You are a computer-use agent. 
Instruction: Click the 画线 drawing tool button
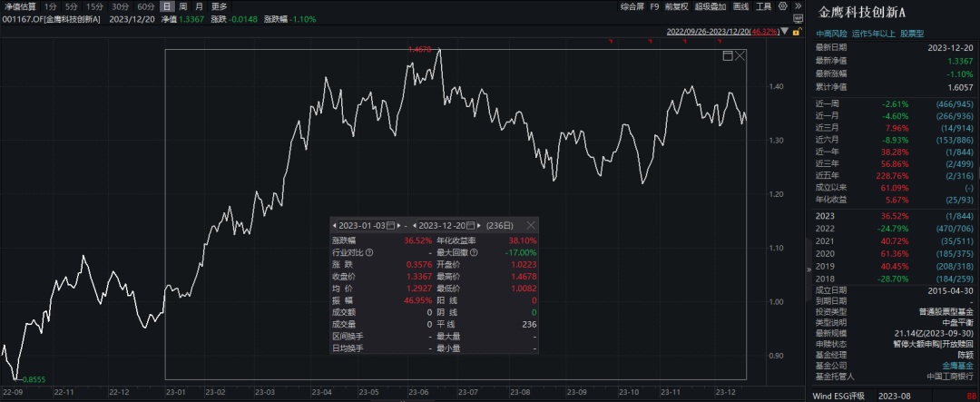740,6
